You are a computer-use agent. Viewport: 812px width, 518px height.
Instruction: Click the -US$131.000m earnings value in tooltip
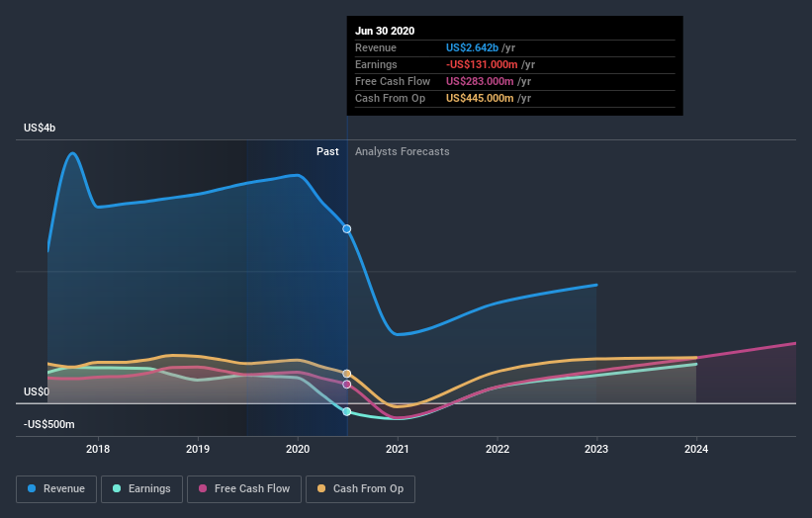tap(482, 64)
